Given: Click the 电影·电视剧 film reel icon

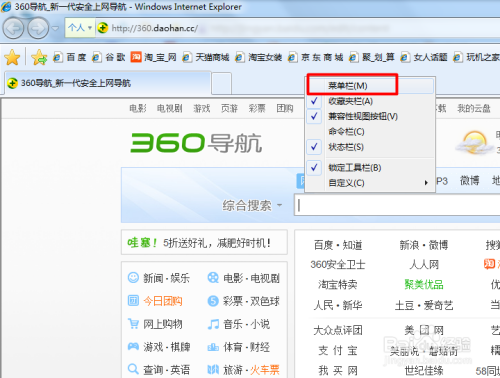Looking at the screenshot, I should point(213,277).
